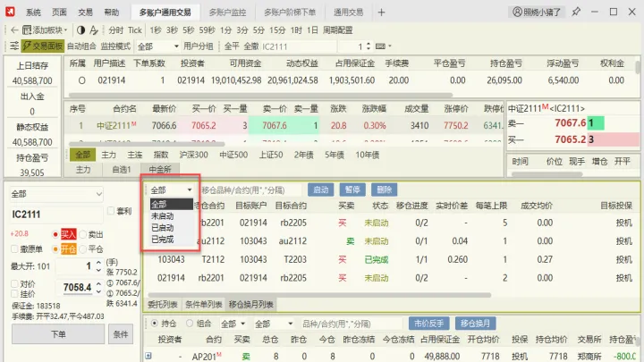This screenshot has height=362, width=644.
Task: Click the 全平 close-all toolbar button
Action: click(232, 46)
